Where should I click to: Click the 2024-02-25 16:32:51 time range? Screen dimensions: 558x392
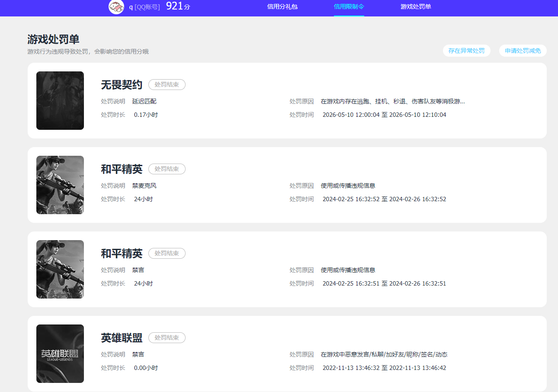[385, 283]
